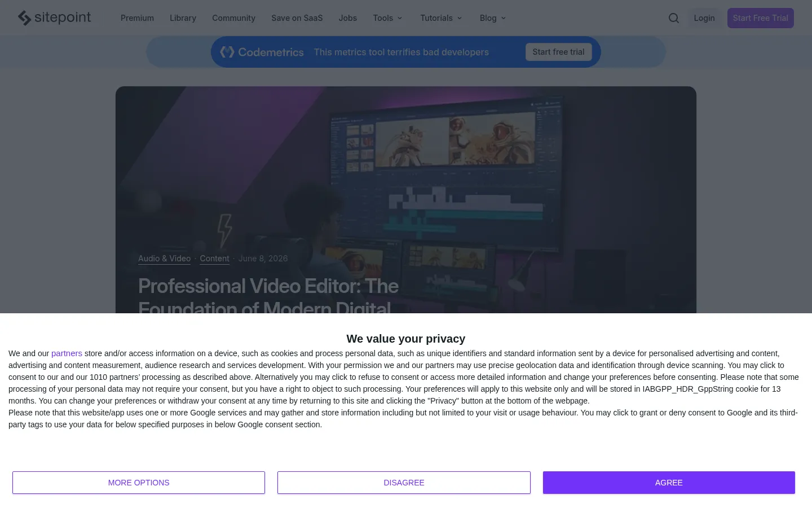Click the 'We value your privacy' heading

(x=406, y=339)
